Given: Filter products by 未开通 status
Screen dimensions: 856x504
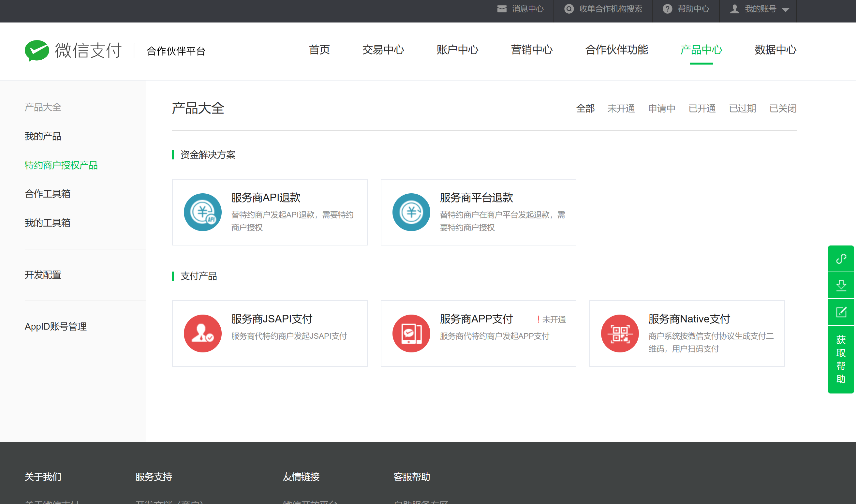Looking at the screenshot, I should 621,108.
